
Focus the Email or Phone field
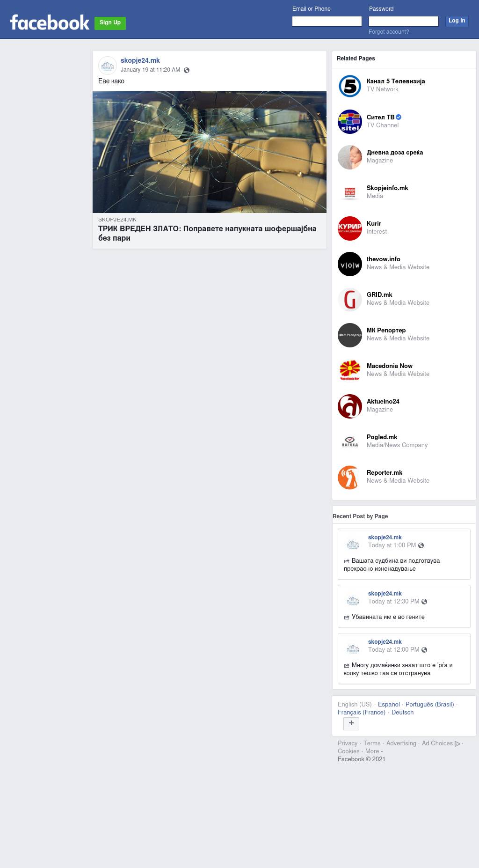tap(327, 22)
